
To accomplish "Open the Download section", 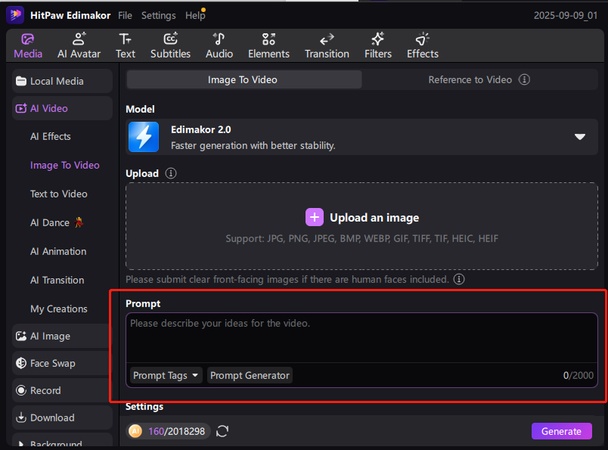I will pos(62,417).
